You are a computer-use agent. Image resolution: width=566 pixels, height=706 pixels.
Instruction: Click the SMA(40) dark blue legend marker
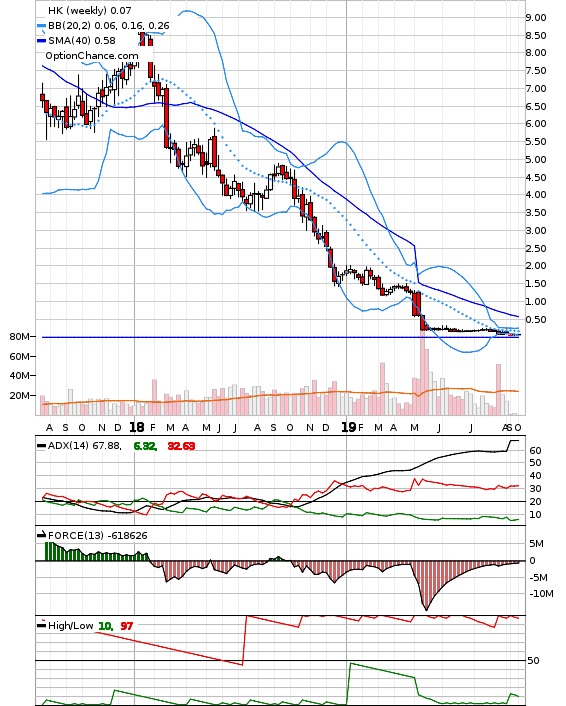[41, 41]
